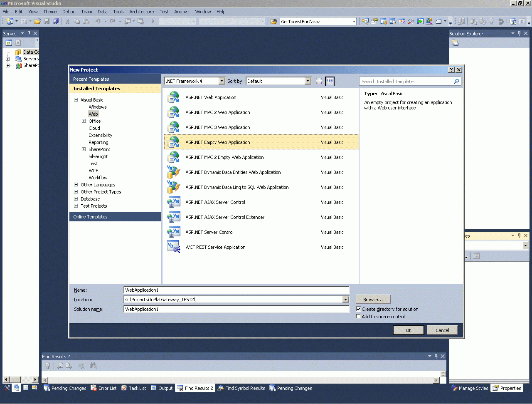Viewport: 532px width, 404px height.
Task: Select the Manage Styles tab
Action: [x=470, y=388]
